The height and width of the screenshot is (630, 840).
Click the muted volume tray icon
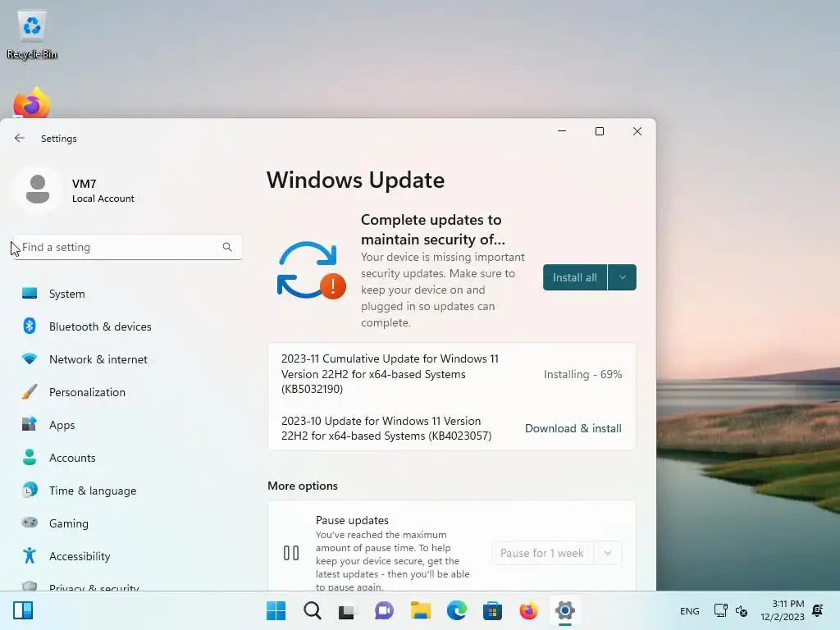point(742,610)
